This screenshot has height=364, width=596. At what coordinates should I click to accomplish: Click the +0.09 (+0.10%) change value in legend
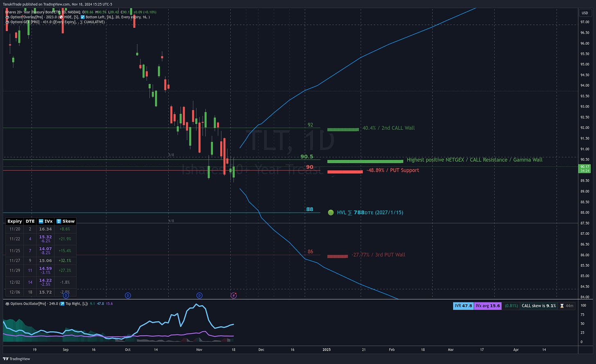144,12
